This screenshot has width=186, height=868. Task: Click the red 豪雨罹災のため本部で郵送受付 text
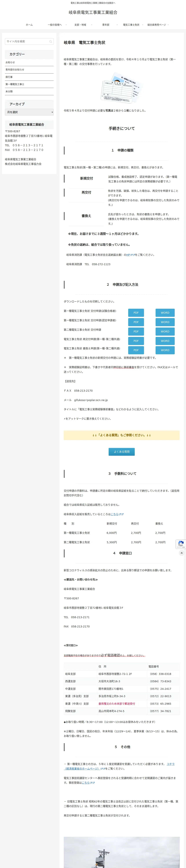pos(117,704)
